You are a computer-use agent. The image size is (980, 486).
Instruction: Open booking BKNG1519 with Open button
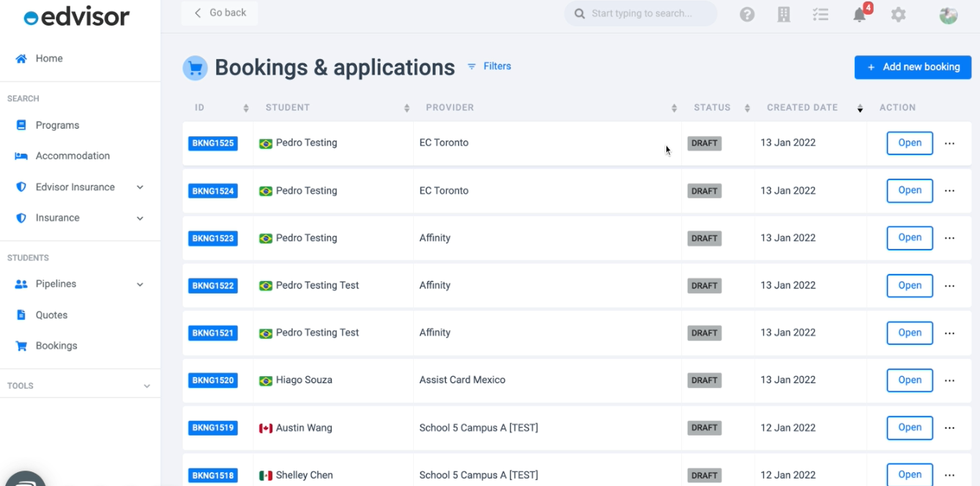click(910, 427)
